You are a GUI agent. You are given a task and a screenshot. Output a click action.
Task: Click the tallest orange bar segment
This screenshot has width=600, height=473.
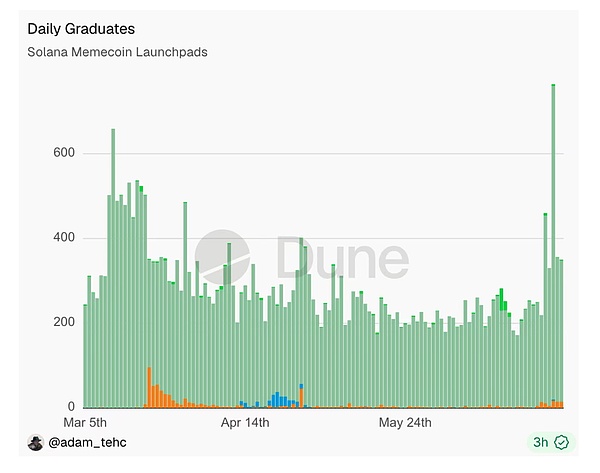pyautogui.click(x=149, y=387)
